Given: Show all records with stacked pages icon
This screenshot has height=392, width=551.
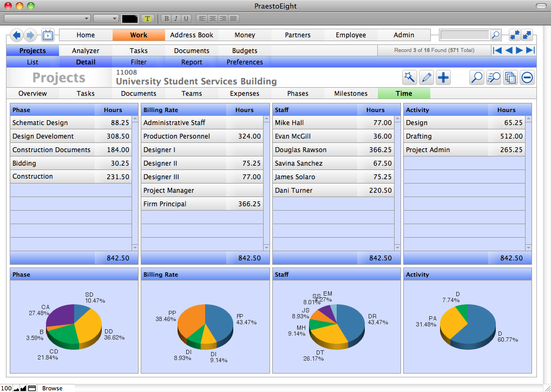Looking at the screenshot, I should pos(510,77).
